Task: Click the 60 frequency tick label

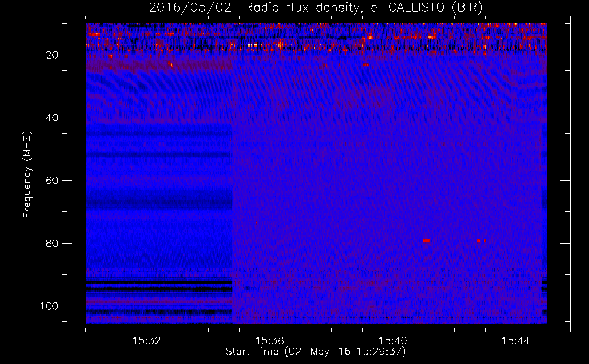Action: click(52, 181)
